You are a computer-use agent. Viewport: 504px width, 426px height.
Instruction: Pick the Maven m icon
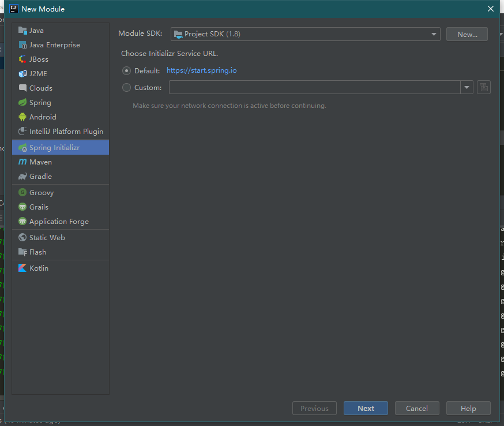tap(22, 162)
